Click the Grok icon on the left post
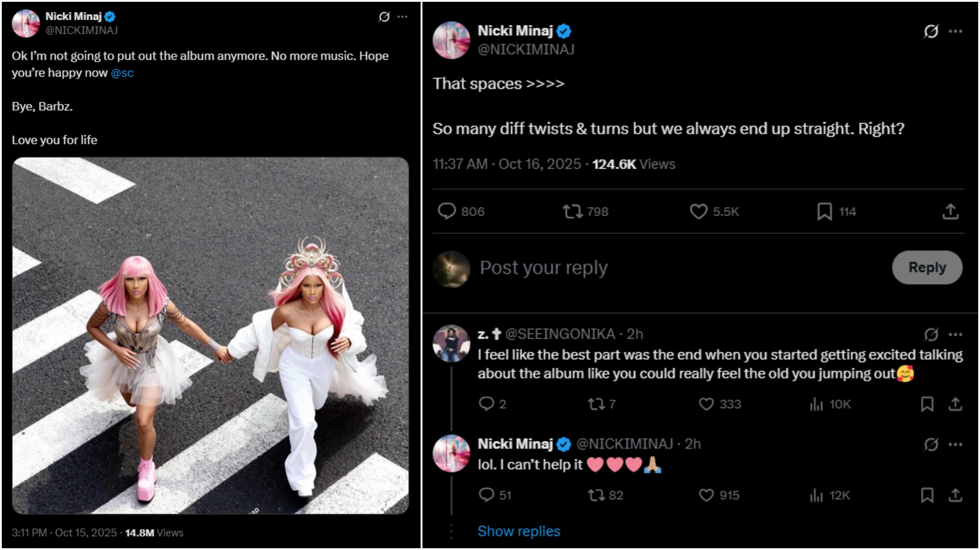The height and width of the screenshot is (550, 980). pyautogui.click(x=384, y=17)
